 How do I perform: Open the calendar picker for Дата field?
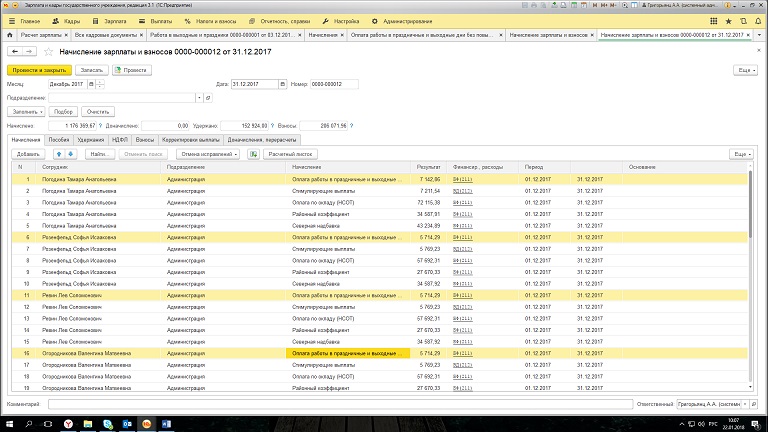click(284, 84)
